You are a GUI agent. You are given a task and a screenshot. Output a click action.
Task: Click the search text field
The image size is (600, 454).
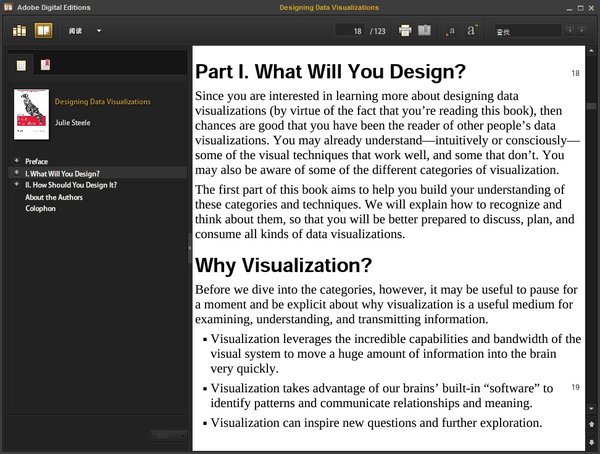527,31
